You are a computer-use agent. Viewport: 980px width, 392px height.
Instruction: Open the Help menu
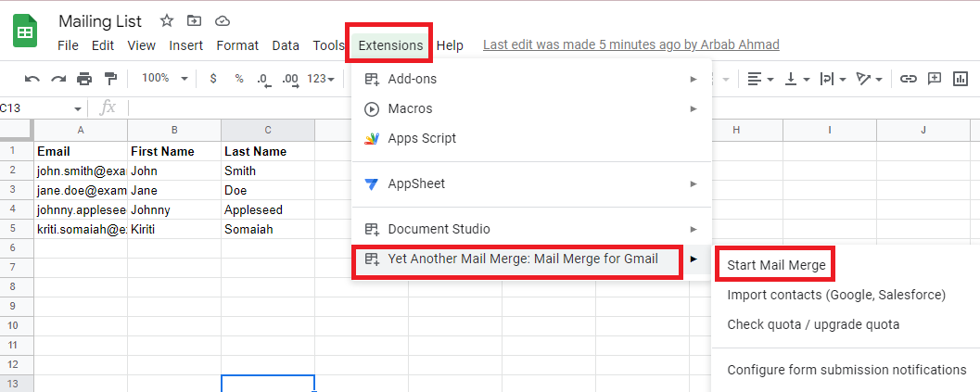(x=450, y=45)
